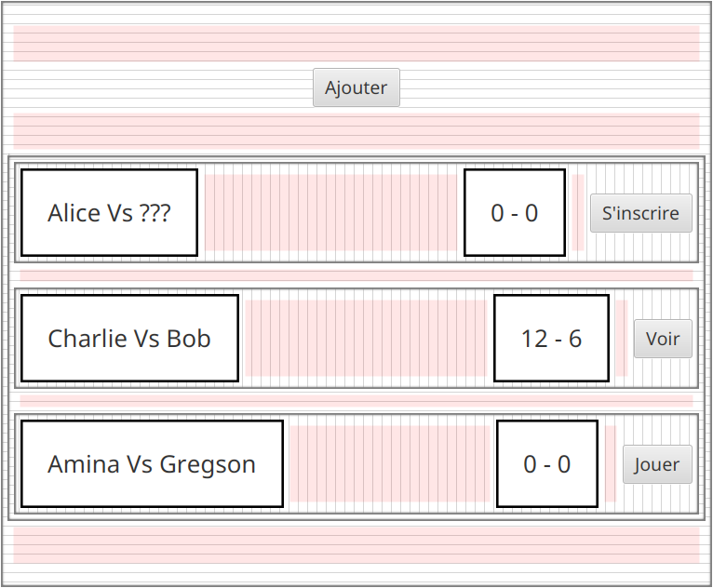Click the narrow pink strip left of S'inscrire
713x588 pixels.
coord(578,213)
